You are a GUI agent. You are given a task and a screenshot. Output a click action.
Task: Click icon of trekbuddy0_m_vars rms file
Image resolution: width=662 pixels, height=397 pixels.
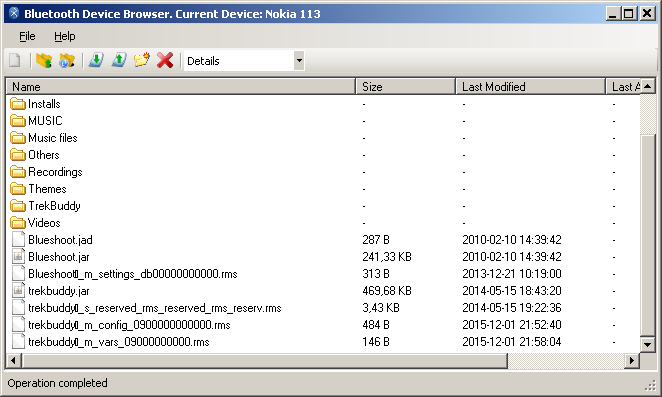pyautogui.click(x=18, y=341)
